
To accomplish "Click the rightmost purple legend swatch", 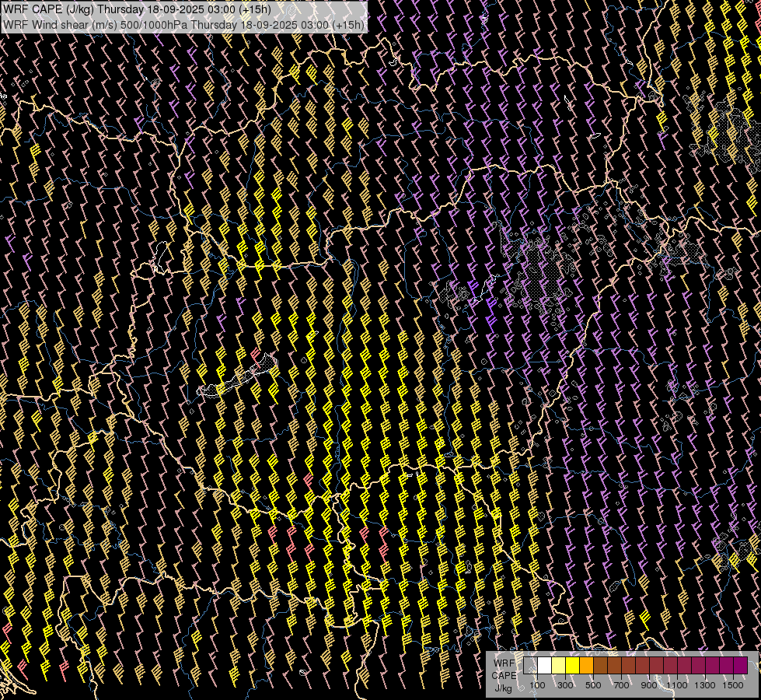I will point(740,665).
